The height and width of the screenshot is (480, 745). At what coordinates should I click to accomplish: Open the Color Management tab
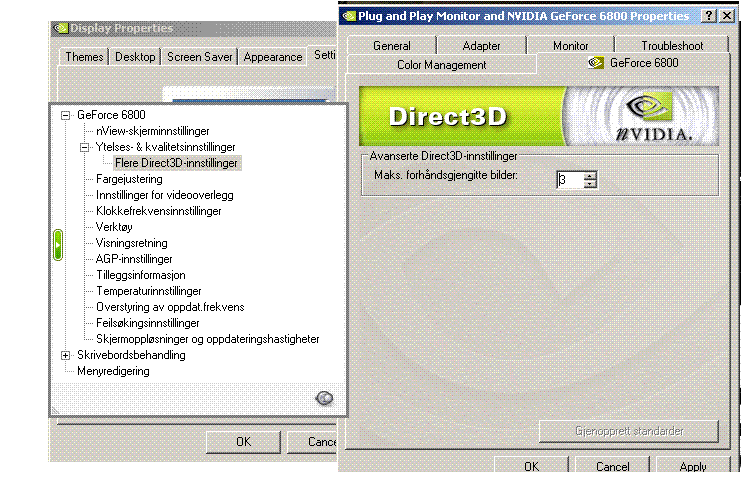441,65
